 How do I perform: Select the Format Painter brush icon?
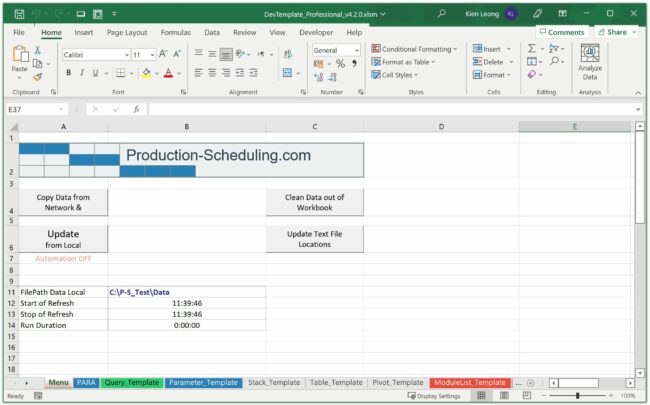37,77
